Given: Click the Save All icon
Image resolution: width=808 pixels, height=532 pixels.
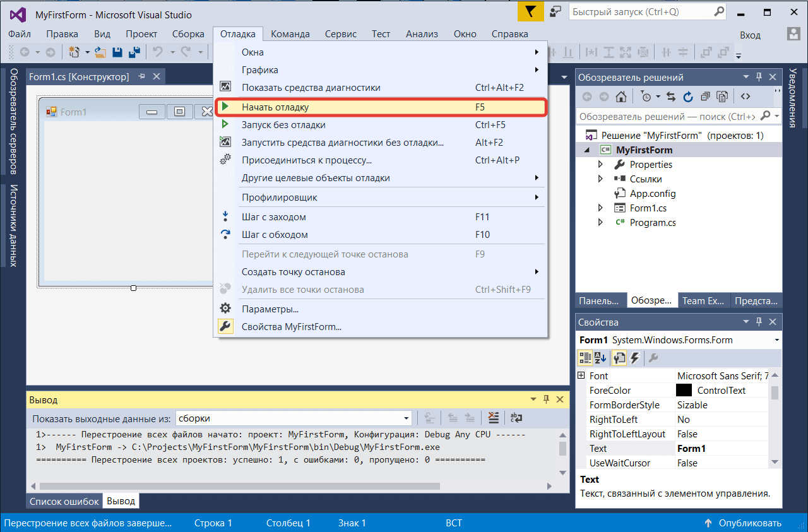Looking at the screenshot, I should tap(134, 52).
